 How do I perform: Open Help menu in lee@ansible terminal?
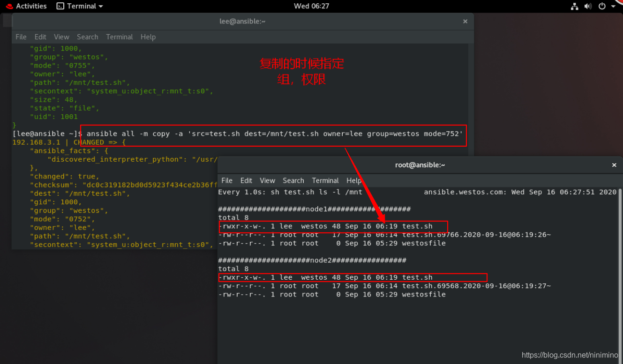[x=148, y=37]
